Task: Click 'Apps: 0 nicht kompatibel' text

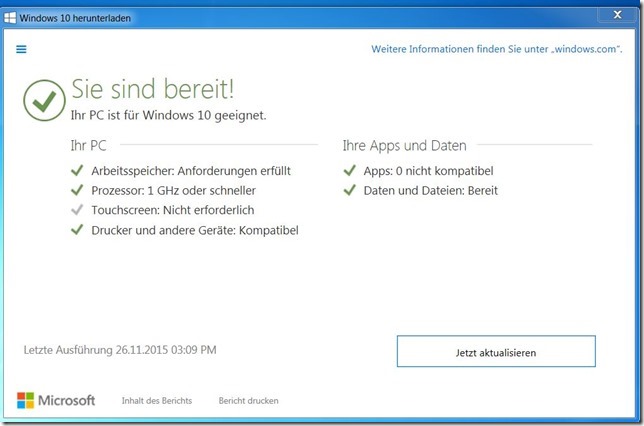Action: tap(428, 171)
